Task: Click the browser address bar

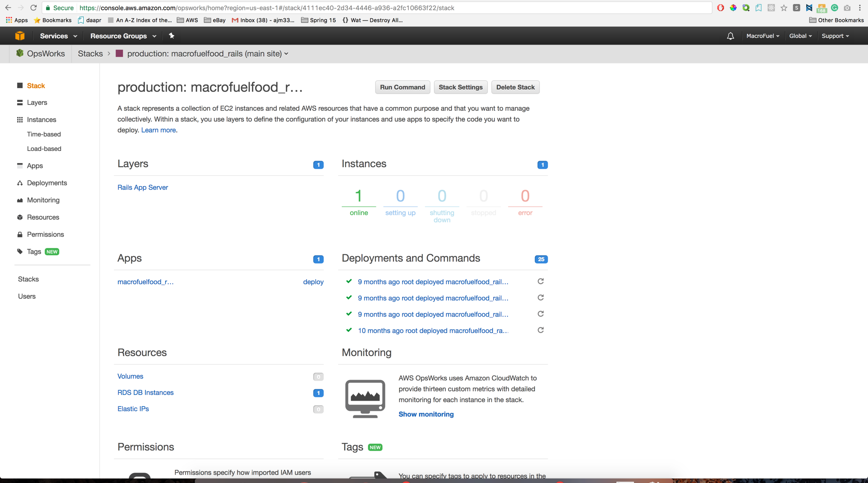Action: [377, 8]
